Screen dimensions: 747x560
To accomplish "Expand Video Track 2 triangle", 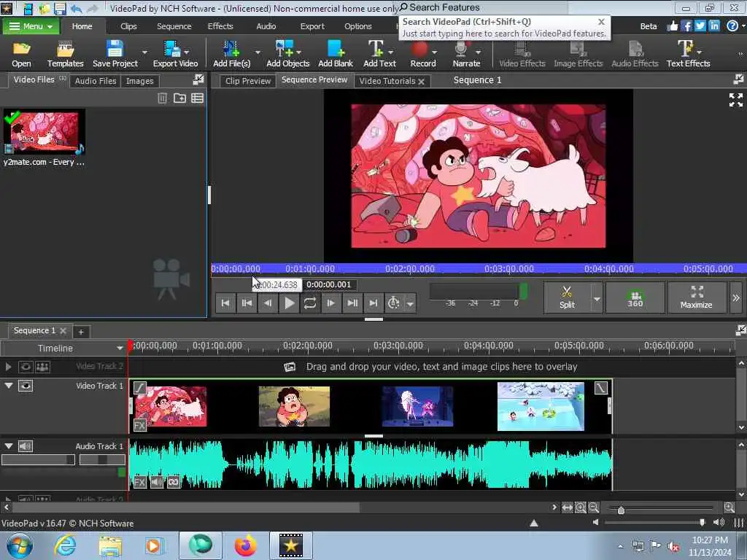I will click(8, 367).
